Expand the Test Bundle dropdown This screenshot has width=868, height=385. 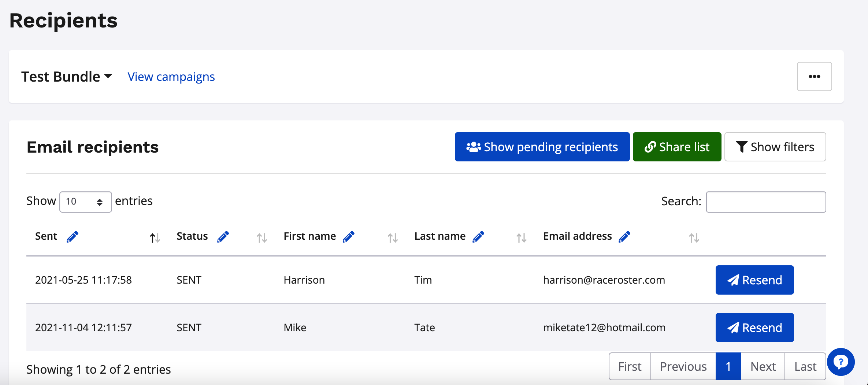pyautogui.click(x=66, y=77)
